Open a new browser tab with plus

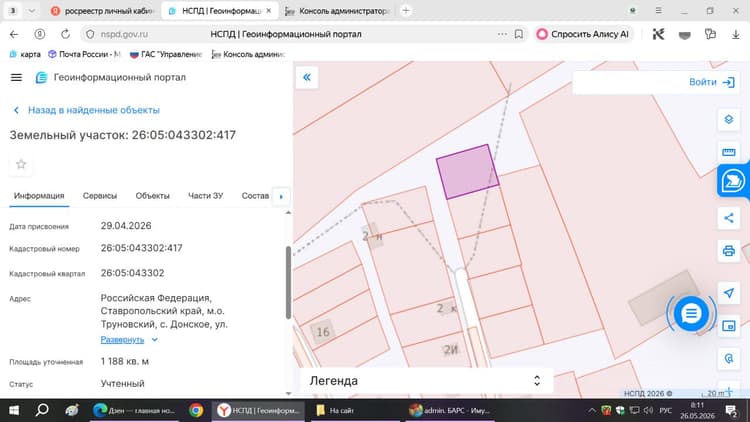click(x=406, y=11)
